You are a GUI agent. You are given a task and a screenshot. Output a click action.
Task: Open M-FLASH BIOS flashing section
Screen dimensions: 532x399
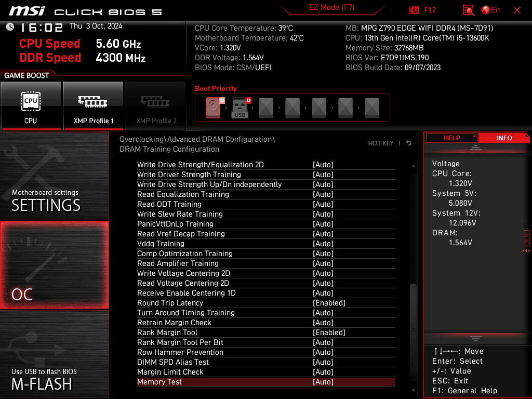tap(54, 354)
